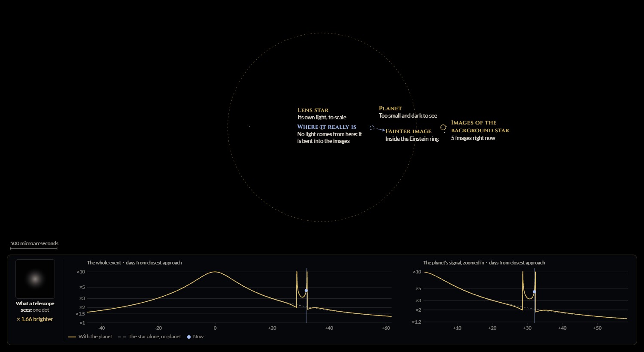The width and height of the screenshot is (644, 352).
Task: Click the "×1.5" axis label on whole event chart
Action: 80,314
